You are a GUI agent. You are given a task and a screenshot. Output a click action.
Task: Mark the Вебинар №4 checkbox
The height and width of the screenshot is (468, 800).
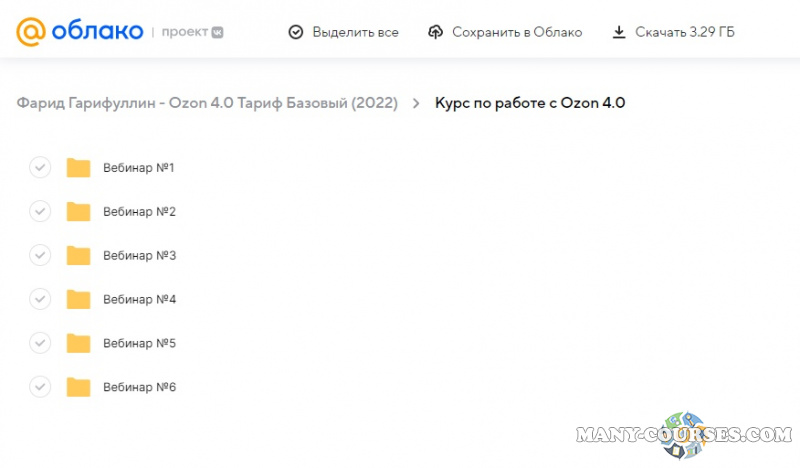(40, 299)
